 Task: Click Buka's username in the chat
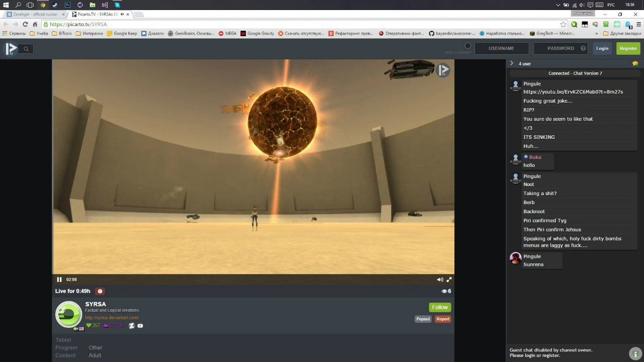click(x=535, y=157)
